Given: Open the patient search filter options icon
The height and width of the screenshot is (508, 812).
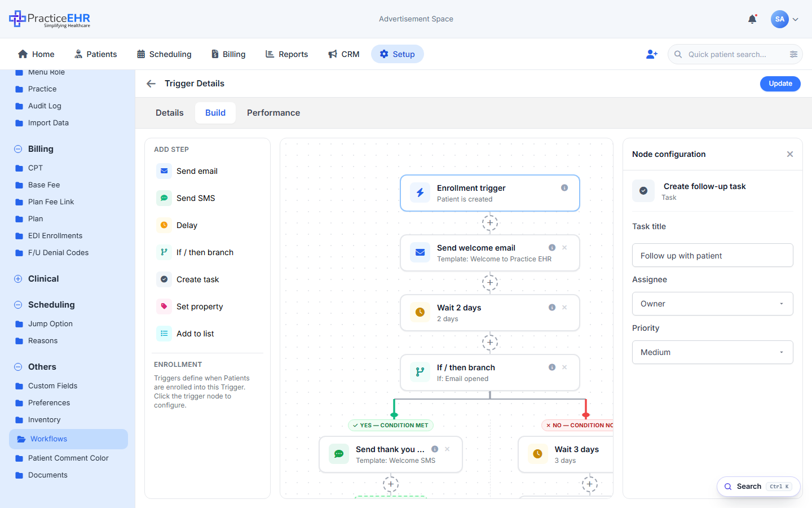Looking at the screenshot, I should (793, 54).
